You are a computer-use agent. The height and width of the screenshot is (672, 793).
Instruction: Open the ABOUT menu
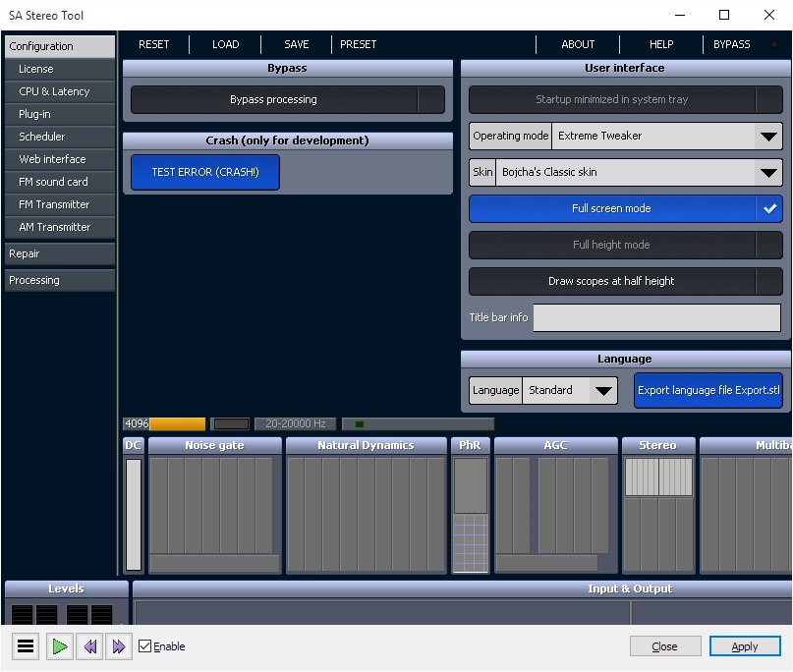578,44
